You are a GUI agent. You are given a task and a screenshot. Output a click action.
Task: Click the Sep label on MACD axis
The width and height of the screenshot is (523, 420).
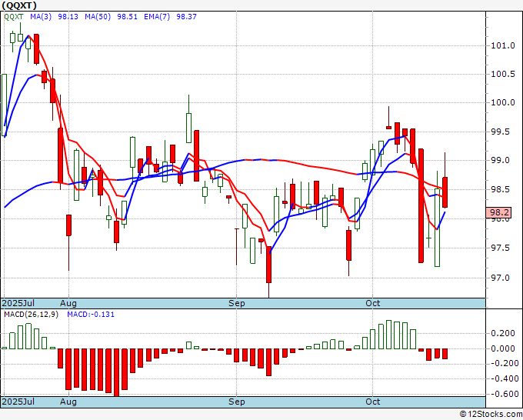(x=236, y=402)
